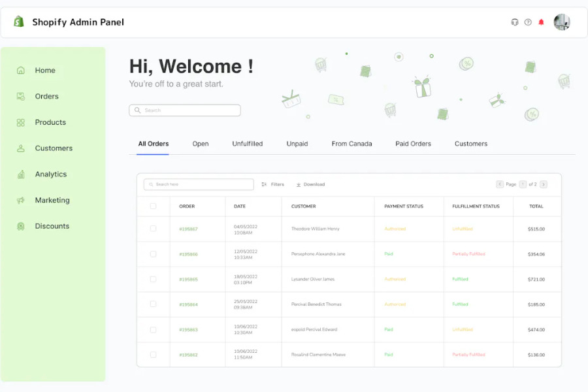Open the Paid Orders tab
Image resolution: width=588 pixels, height=392 pixels.
[413, 143]
